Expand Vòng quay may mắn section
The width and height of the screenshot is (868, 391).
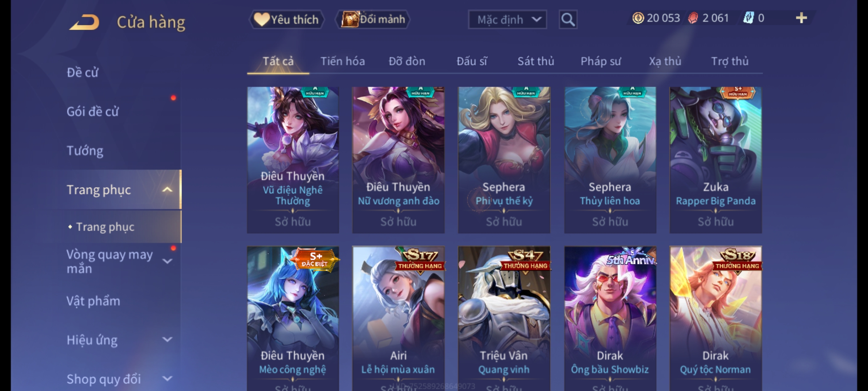[x=167, y=261]
